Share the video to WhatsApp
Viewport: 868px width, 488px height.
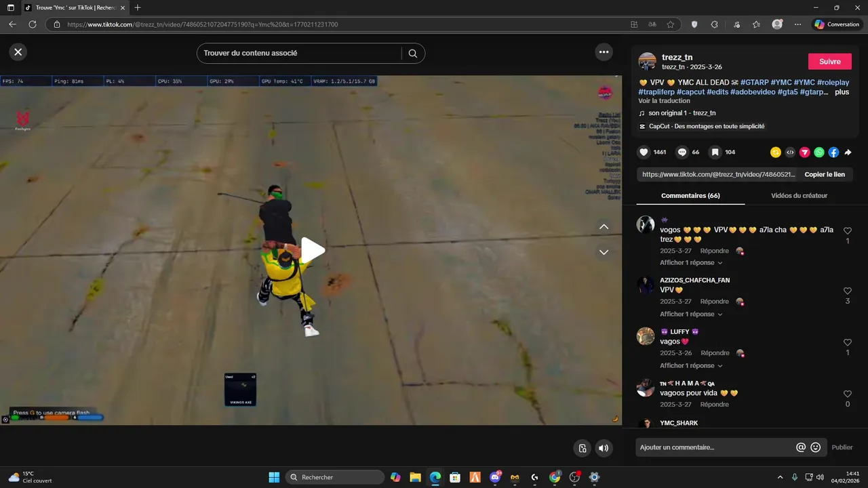coord(819,152)
